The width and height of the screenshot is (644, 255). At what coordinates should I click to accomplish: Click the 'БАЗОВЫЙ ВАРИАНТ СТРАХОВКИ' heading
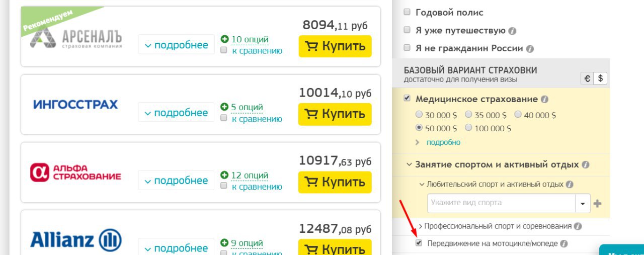tap(470, 70)
